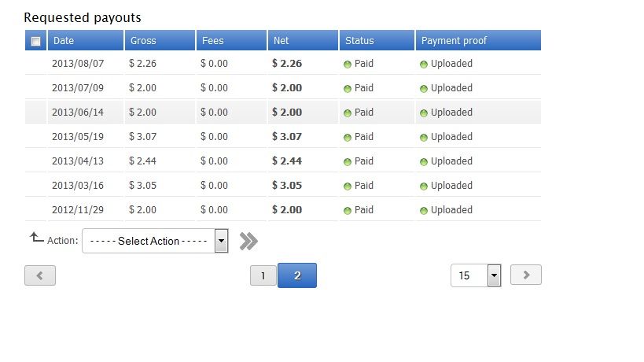Viewport: 644px width, 362px height.
Task: Open the rows-per-page dropdown showing 15
Action: 476,275
